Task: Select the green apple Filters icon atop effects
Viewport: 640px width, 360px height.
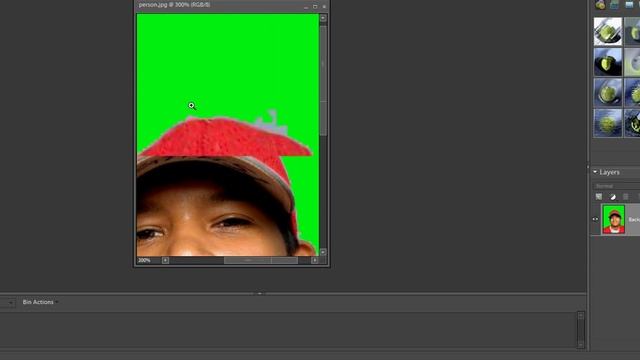Action: point(600,4)
